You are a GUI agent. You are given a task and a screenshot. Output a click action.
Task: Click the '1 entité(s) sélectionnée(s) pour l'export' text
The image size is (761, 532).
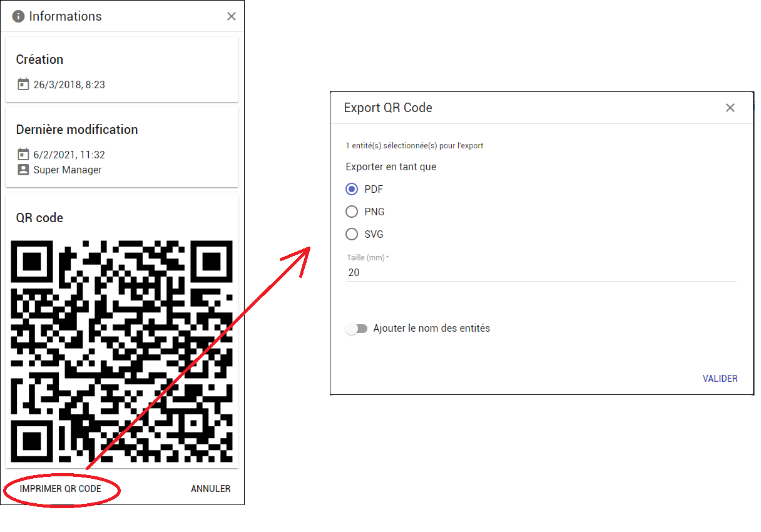point(414,146)
